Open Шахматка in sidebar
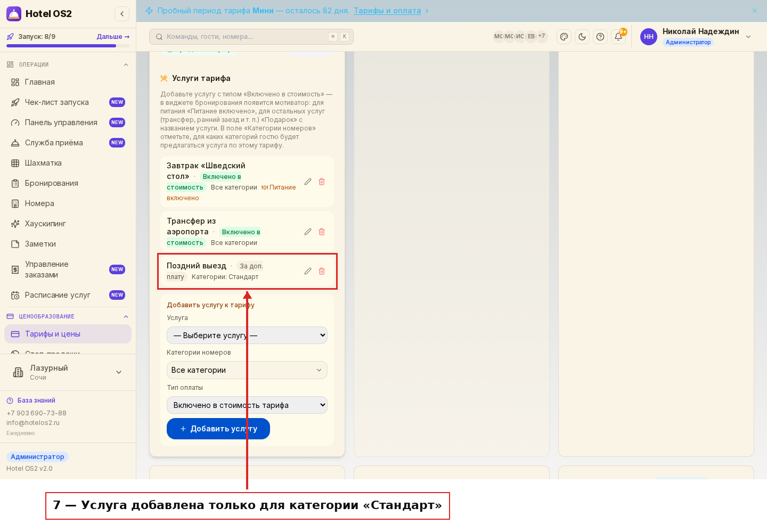This screenshot has width=767, height=532. (68, 163)
